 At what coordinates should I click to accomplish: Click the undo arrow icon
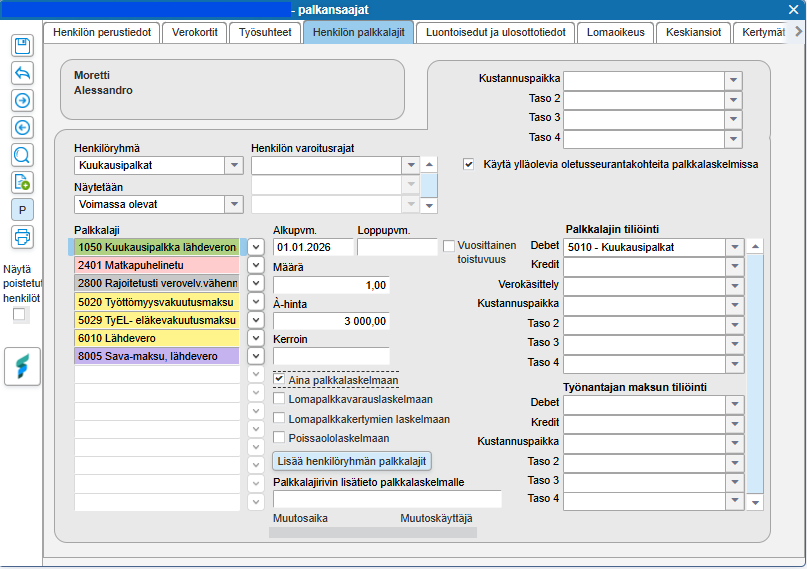pyautogui.click(x=22, y=73)
